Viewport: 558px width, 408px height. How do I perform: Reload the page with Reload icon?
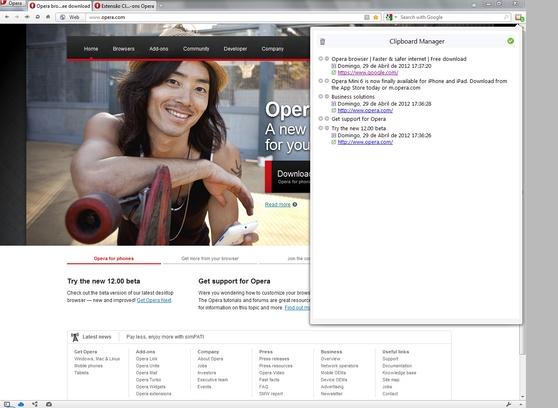(x=37, y=17)
